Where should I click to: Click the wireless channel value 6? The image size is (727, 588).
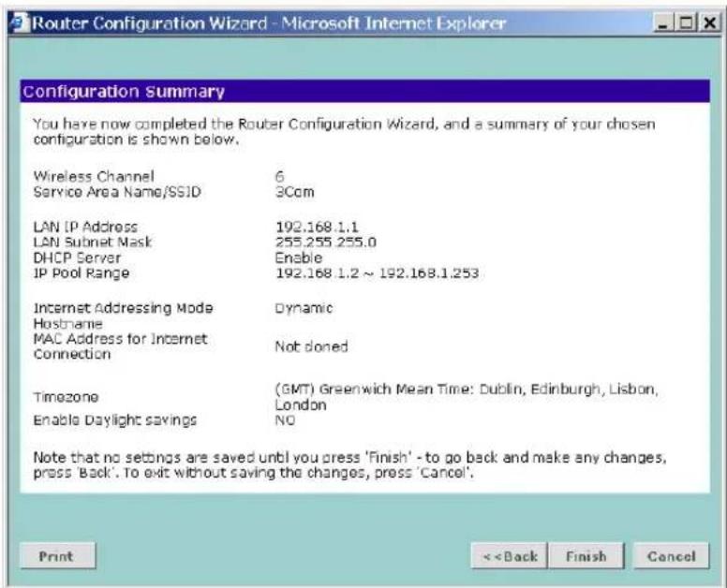tap(279, 176)
